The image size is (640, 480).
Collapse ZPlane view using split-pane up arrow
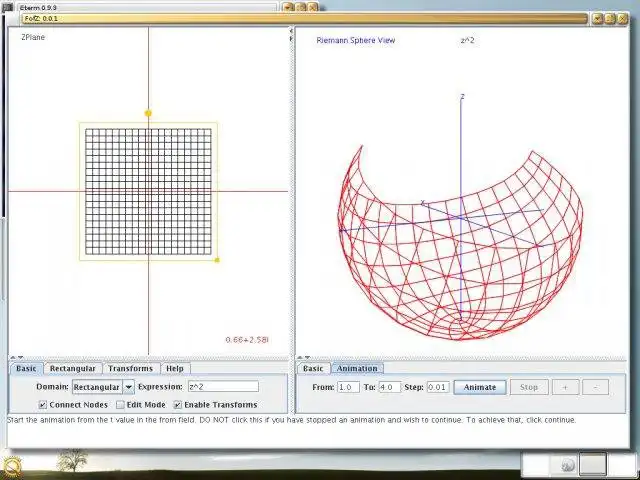[x=13, y=358]
